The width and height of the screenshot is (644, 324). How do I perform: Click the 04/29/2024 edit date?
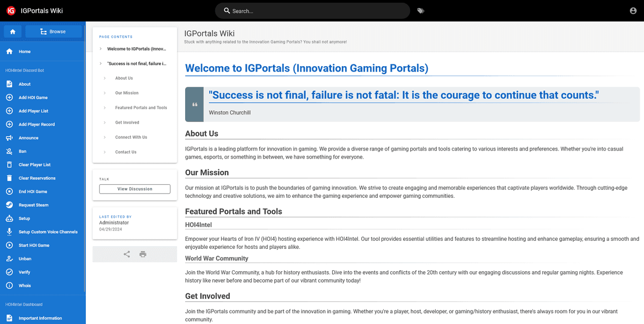point(109,229)
